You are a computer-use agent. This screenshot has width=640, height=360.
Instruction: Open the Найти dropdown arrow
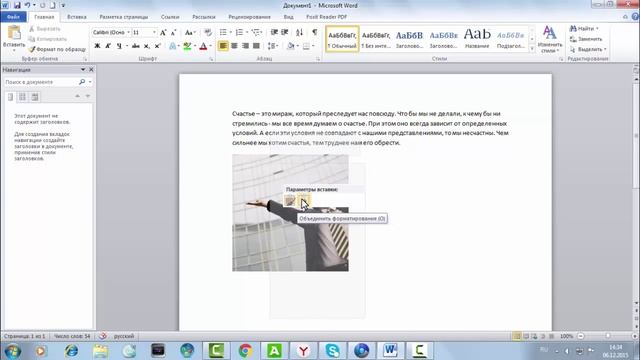coord(597,29)
